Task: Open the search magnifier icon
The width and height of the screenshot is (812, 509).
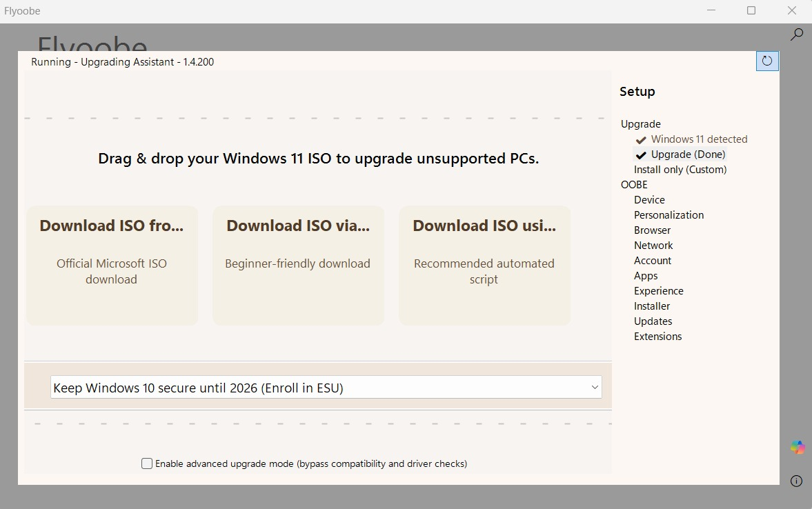Action: (796, 34)
